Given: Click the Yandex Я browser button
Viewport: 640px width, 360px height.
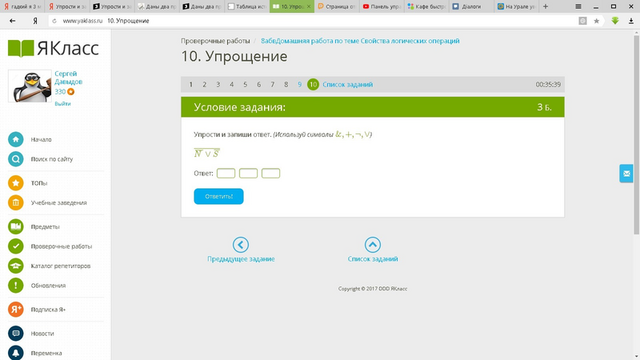Looking at the screenshot, I should (35, 21).
